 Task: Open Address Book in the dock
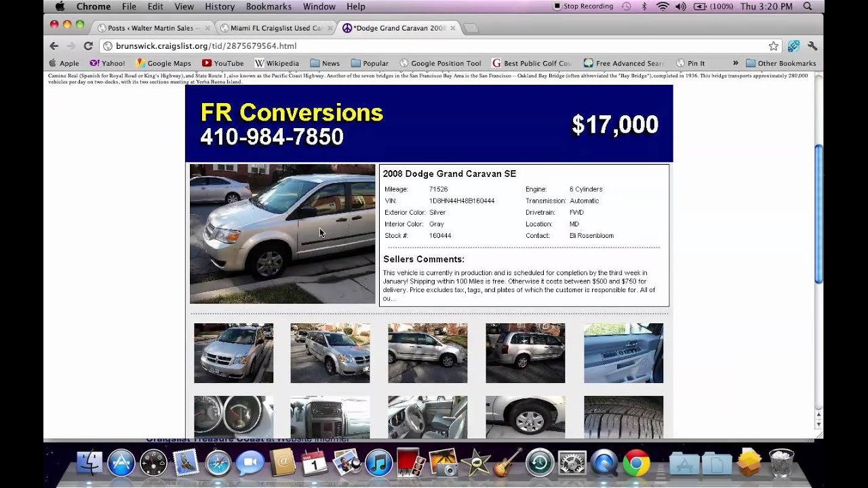pos(282,463)
